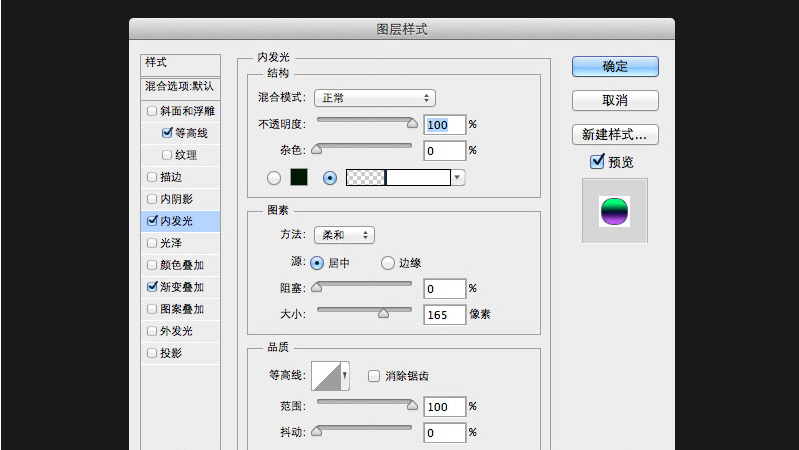799x450 pixels.
Task: Enable the 外发光 checkbox
Action: [x=152, y=331]
